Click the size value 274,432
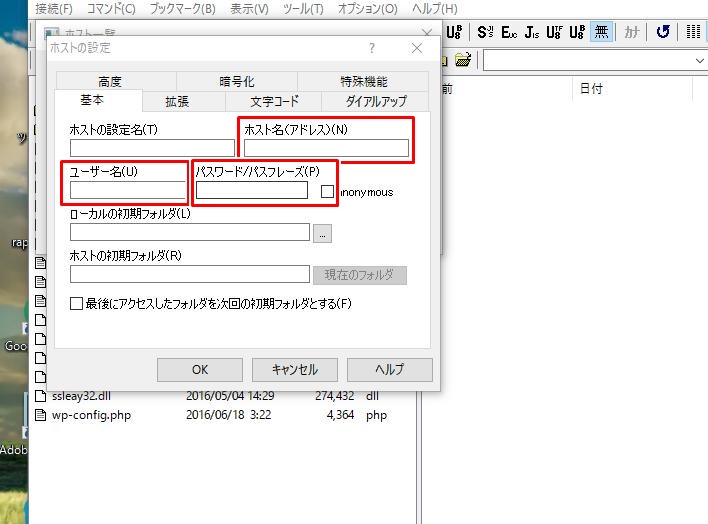The width and height of the screenshot is (708, 524). [x=335, y=396]
